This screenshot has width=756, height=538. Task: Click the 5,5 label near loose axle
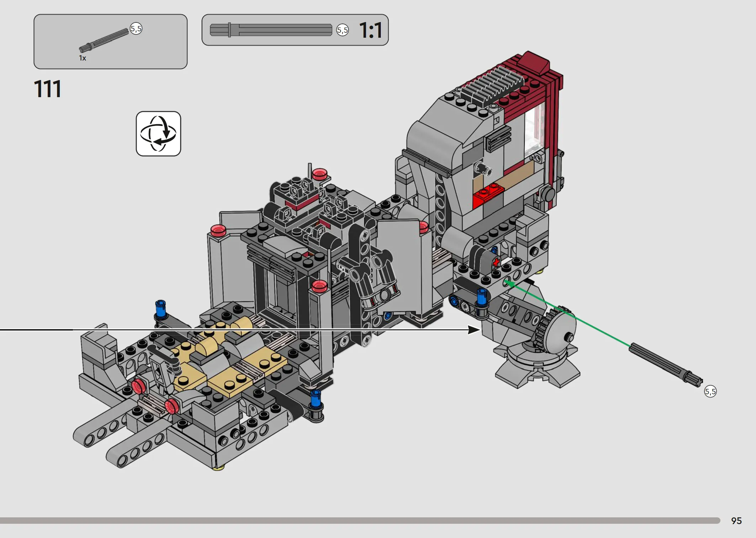pos(710,391)
